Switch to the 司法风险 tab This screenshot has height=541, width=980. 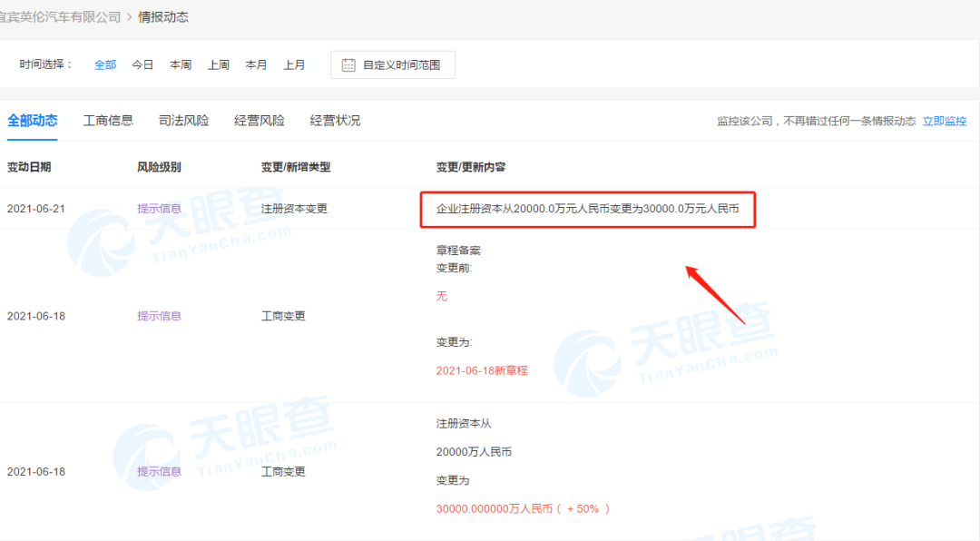183,119
